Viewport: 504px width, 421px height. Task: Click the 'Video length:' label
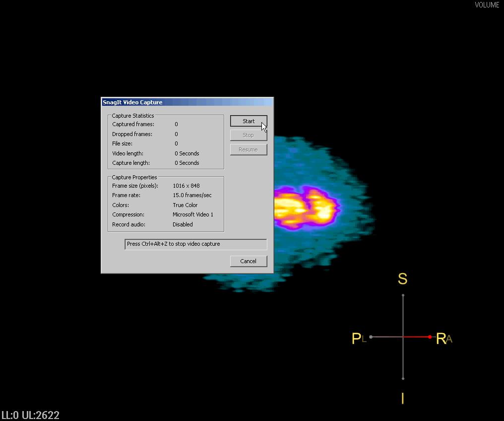127,153
